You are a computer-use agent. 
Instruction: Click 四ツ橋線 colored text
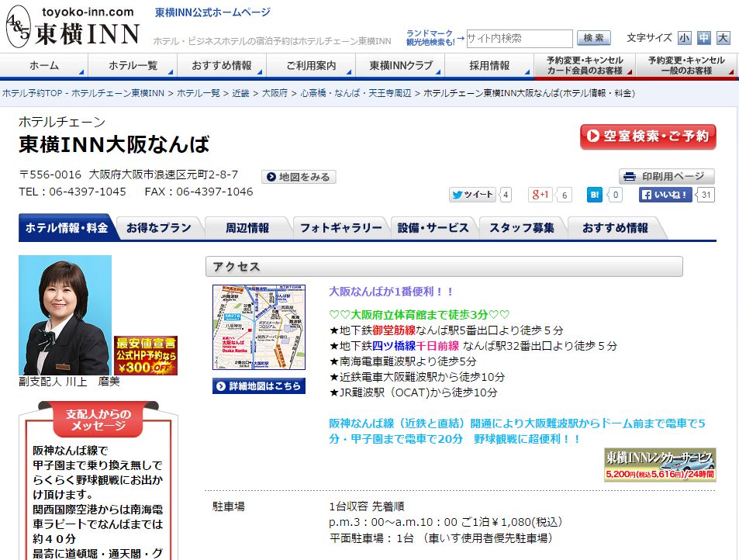(x=394, y=345)
